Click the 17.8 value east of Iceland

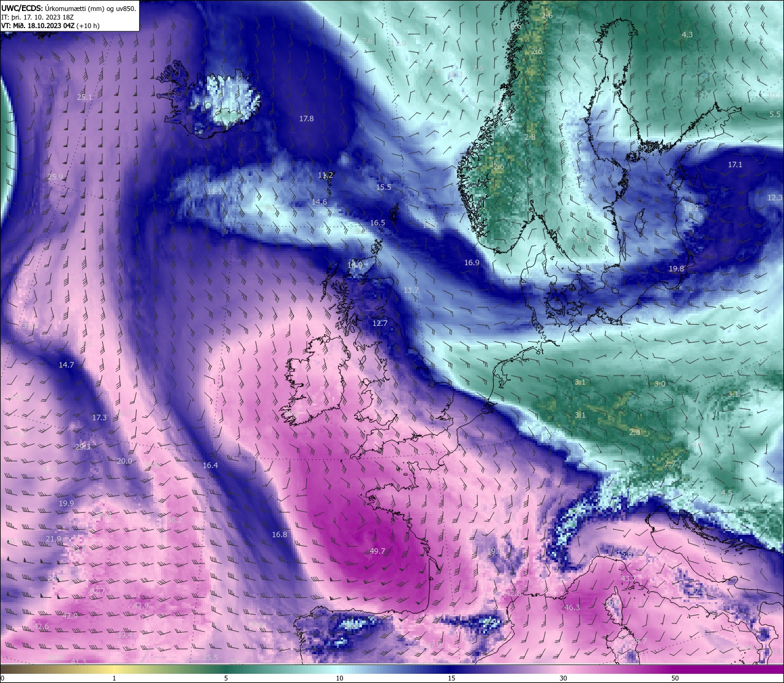pyautogui.click(x=306, y=119)
